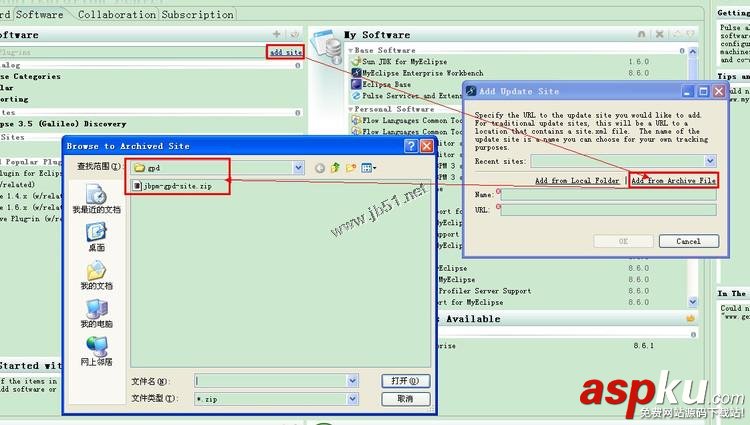Focus the URL input field

coord(608,210)
